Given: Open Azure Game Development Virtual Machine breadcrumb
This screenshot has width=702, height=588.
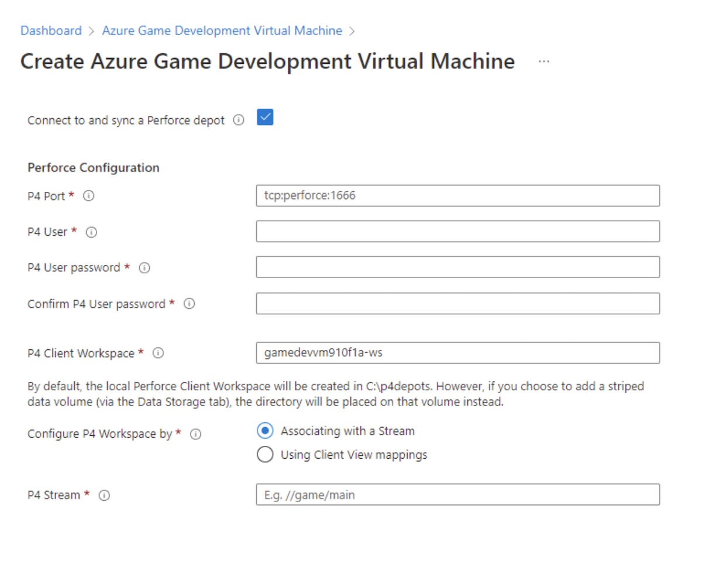Looking at the screenshot, I should point(222,30).
